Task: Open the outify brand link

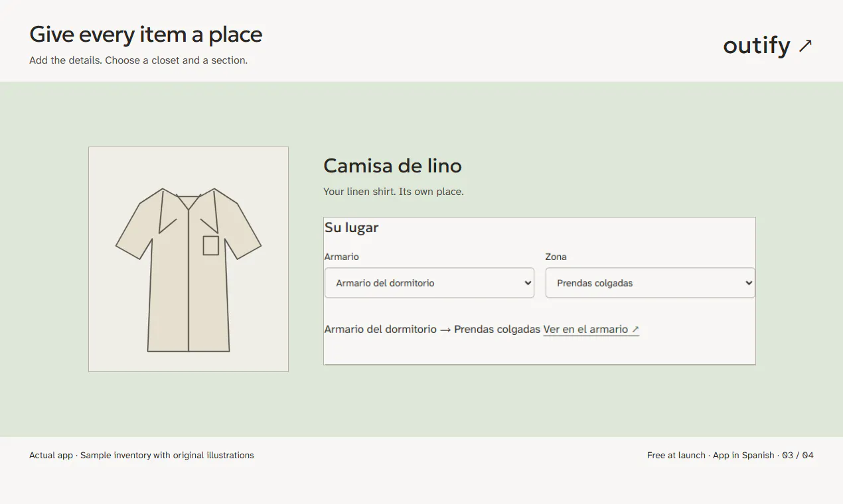Action: pos(767,46)
